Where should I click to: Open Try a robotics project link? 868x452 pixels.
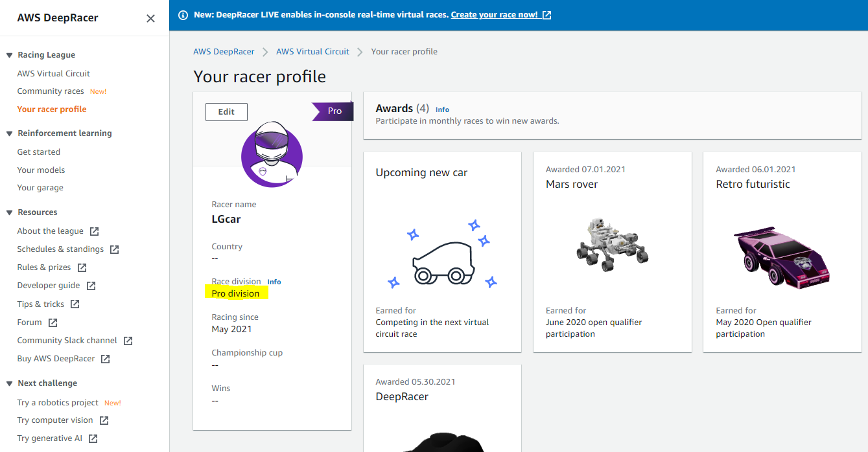click(58, 403)
